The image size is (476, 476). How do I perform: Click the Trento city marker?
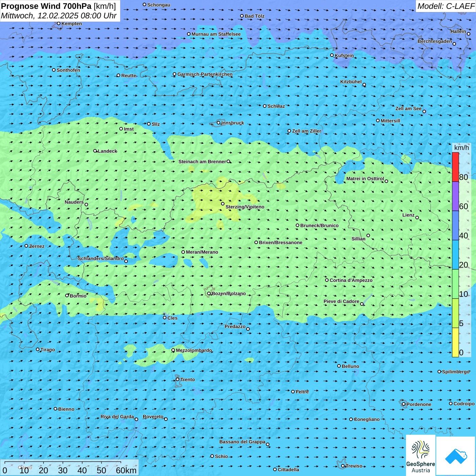(x=177, y=379)
